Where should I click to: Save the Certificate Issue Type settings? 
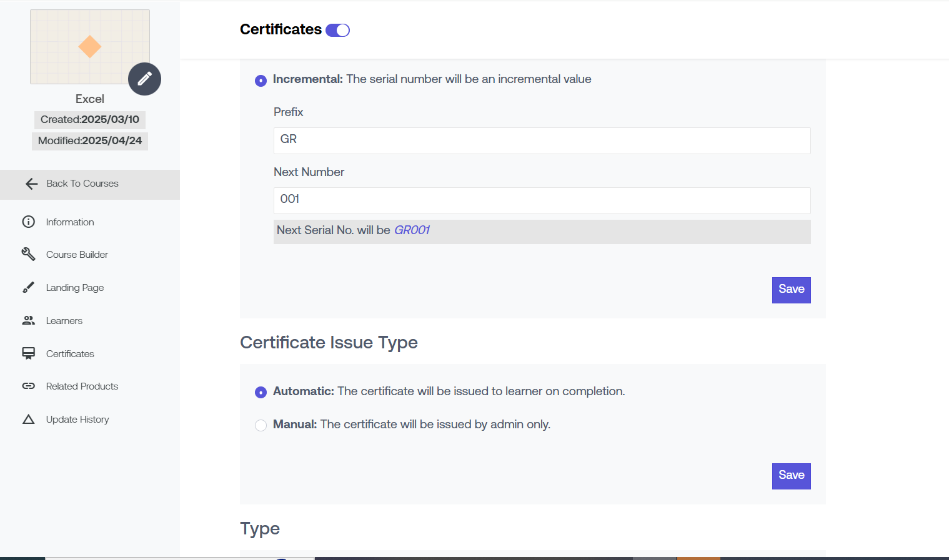791,476
